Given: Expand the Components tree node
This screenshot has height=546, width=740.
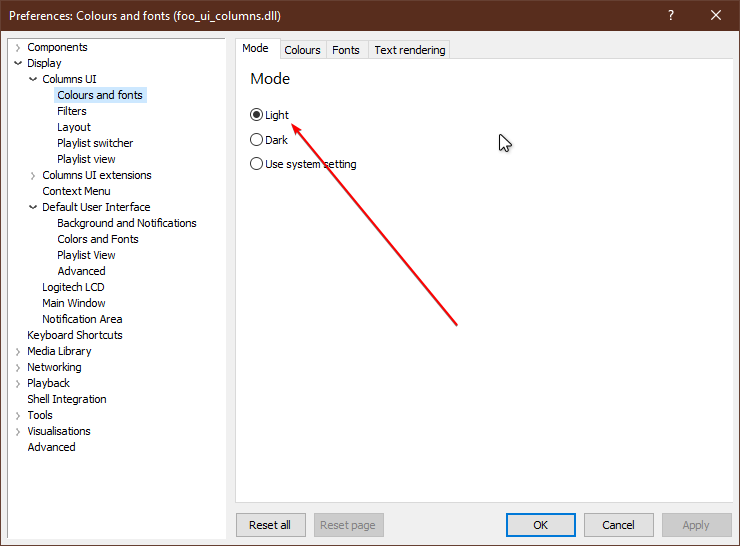Looking at the screenshot, I should 18,48.
